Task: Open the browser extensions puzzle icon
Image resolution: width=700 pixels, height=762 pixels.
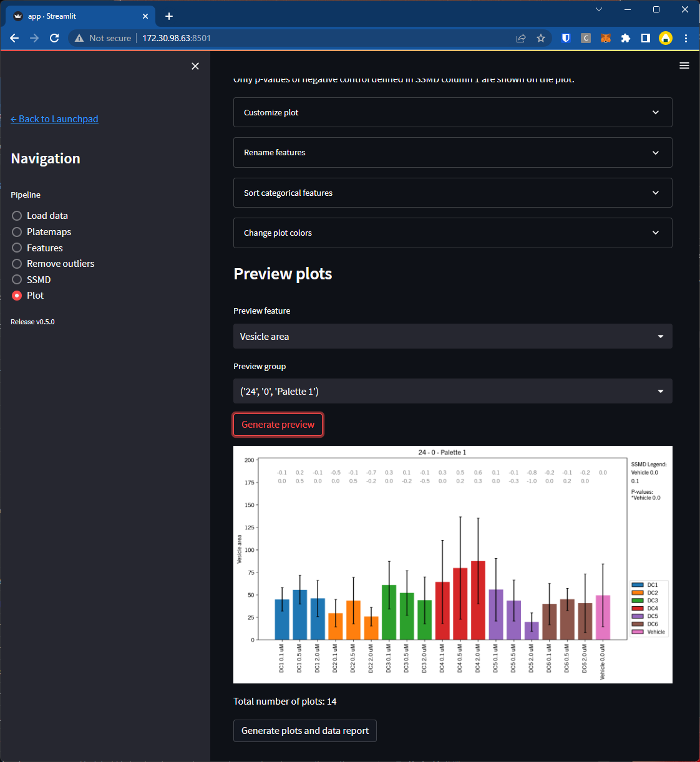Action: pyautogui.click(x=626, y=38)
